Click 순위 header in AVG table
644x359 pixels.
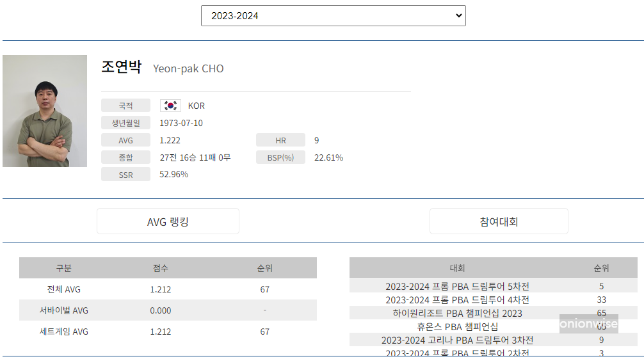click(x=265, y=268)
